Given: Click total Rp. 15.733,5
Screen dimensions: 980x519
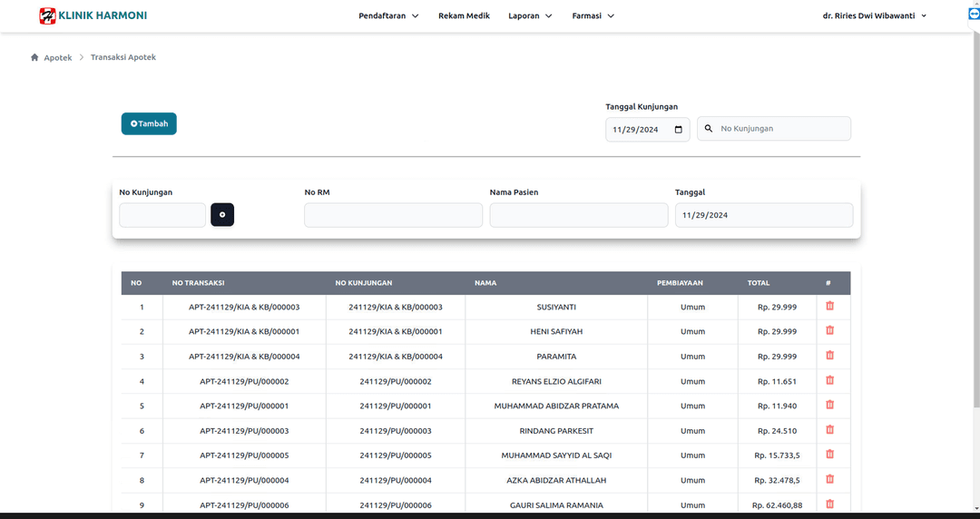Looking at the screenshot, I should tap(777, 455).
